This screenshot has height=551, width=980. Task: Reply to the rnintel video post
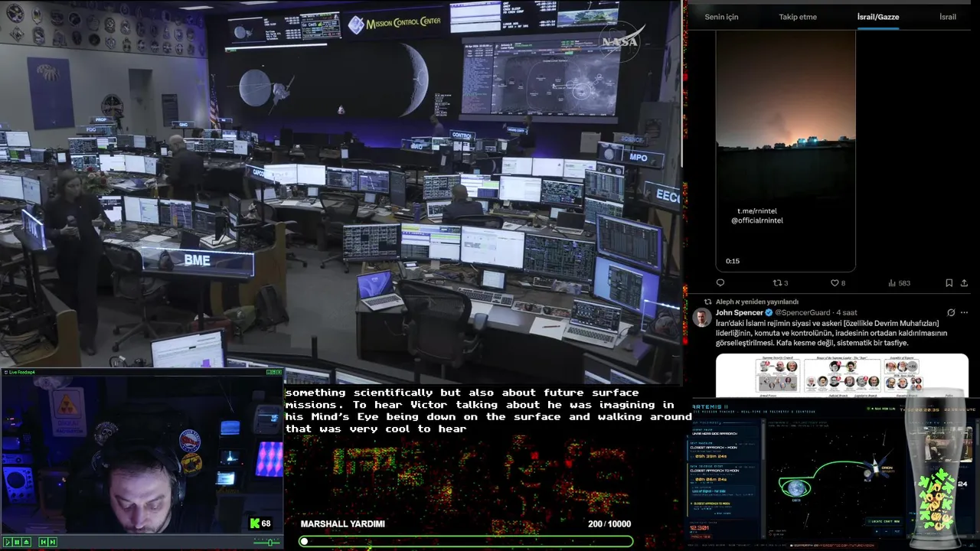coord(720,282)
